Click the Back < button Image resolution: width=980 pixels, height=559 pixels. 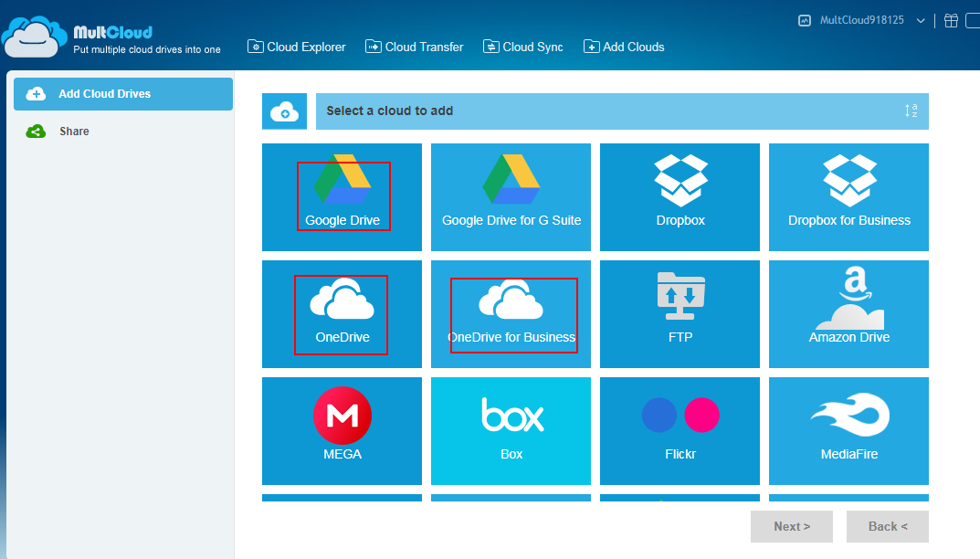(x=888, y=526)
